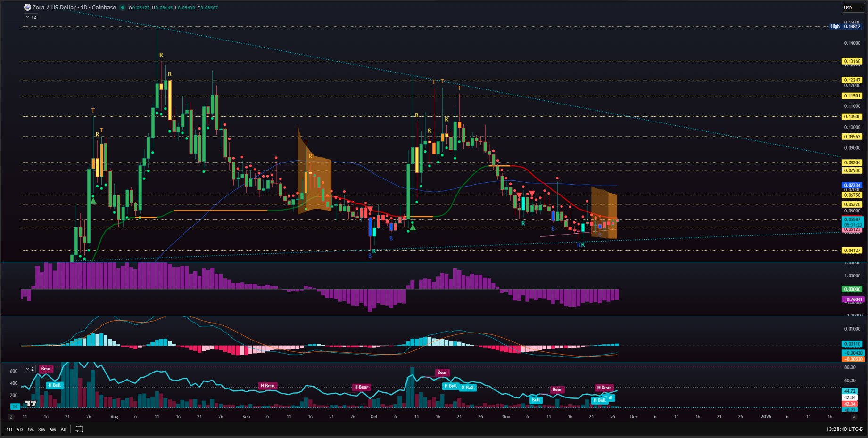The width and height of the screenshot is (868, 438).
Task: Open timezone menu at 13:28:40 UTC-5
Action: [844, 429]
